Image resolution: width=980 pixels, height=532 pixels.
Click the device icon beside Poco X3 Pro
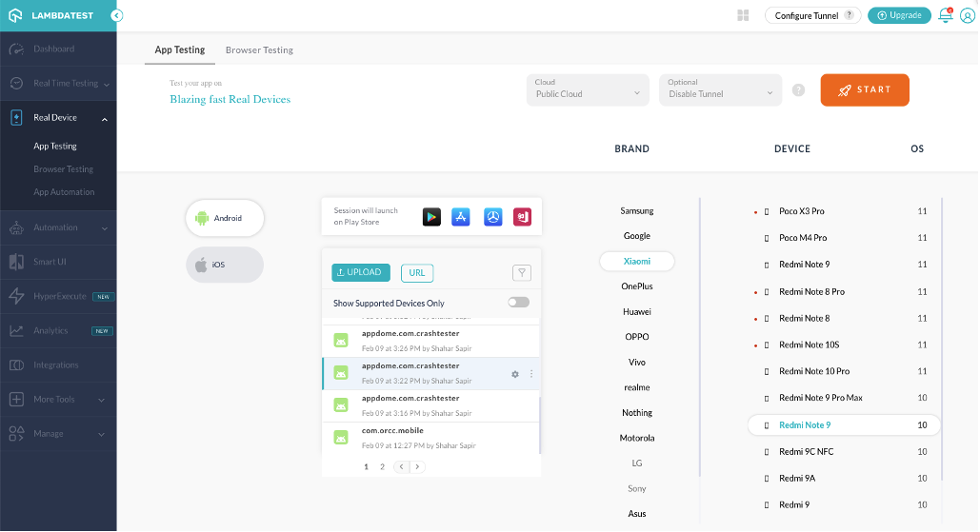pyautogui.click(x=767, y=211)
